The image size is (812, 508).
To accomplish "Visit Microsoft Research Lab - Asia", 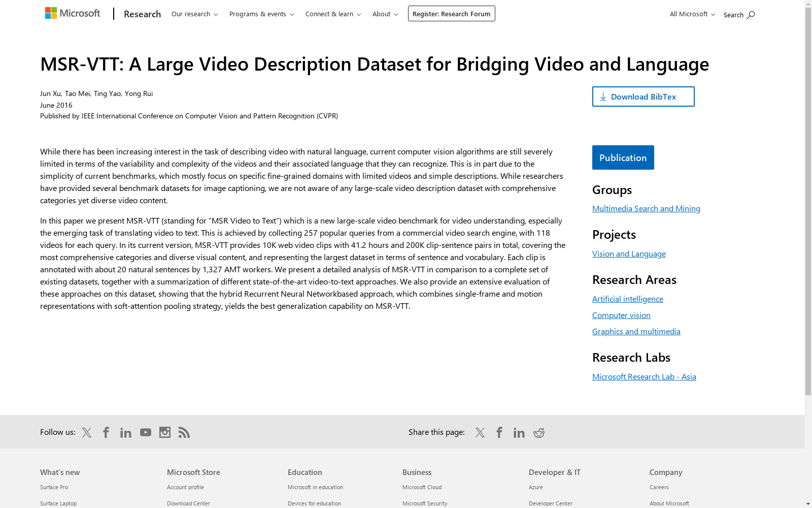I will [644, 376].
